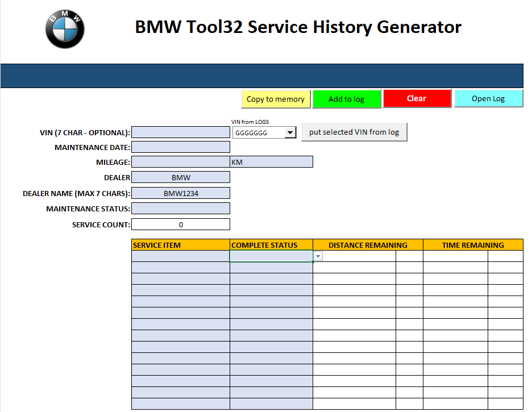The image size is (532, 412).
Task: Click the KM unit field
Action: [272, 162]
